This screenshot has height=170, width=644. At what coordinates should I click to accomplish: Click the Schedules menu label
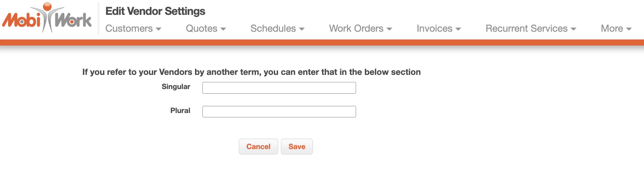[x=273, y=29]
